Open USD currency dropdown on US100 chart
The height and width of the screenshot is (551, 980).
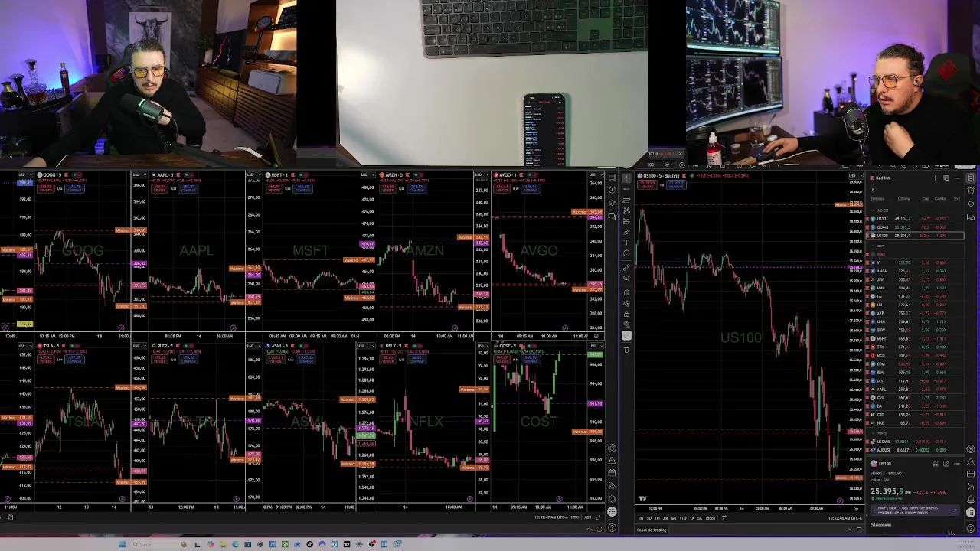(856, 176)
